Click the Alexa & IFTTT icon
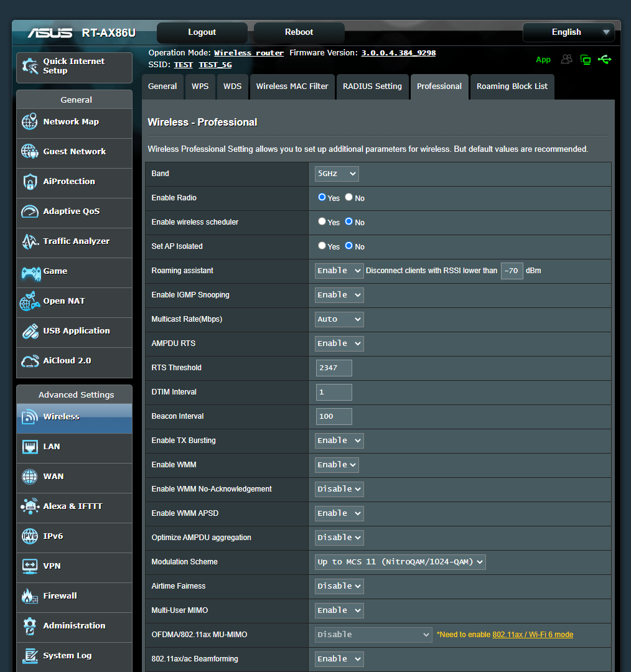 pos(30,506)
